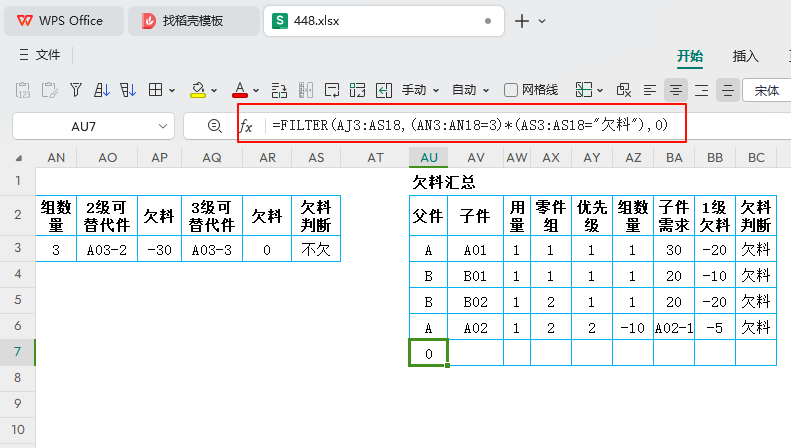Click the table style grid icon
The height and width of the screenshot is (448, 791).
point(584,90)
